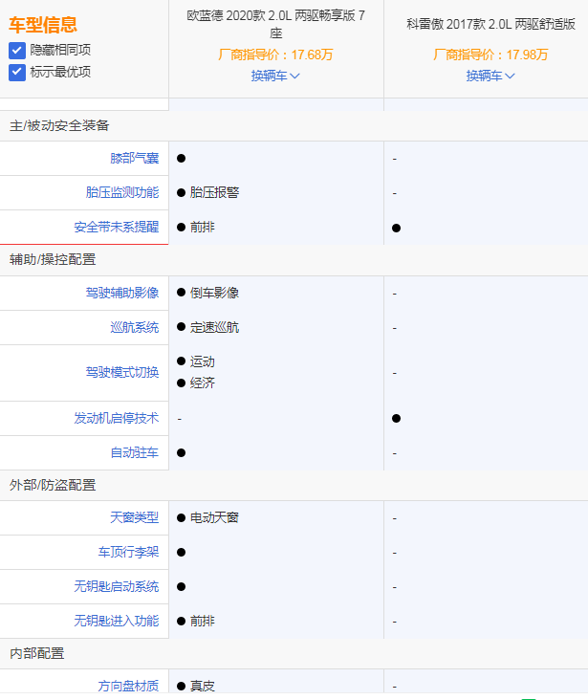The width and height of the screenshot is (588, 700).
Task: Select the 安全带未系提醒 row label
Action: click(117, 228)
